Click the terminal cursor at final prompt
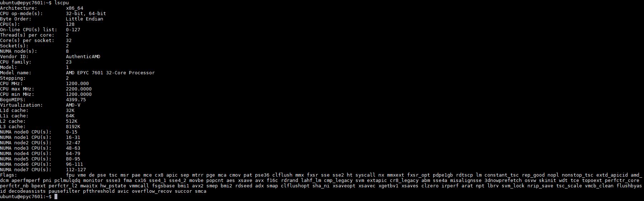644x201 pixels. (56, 197)
